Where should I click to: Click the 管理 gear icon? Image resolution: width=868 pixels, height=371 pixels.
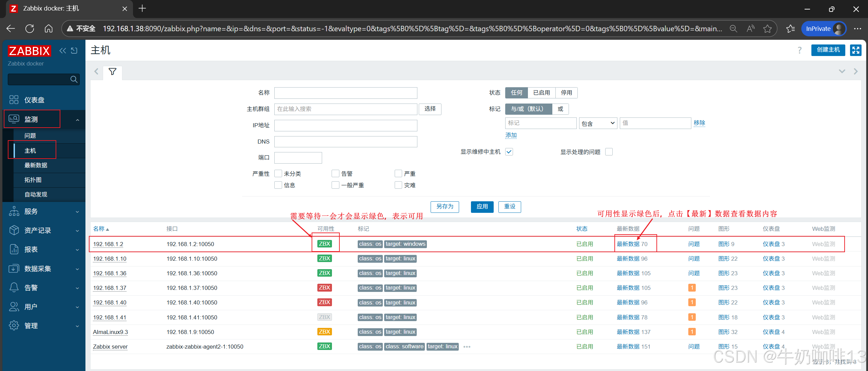pyautogui.click(x=14, y=325)
